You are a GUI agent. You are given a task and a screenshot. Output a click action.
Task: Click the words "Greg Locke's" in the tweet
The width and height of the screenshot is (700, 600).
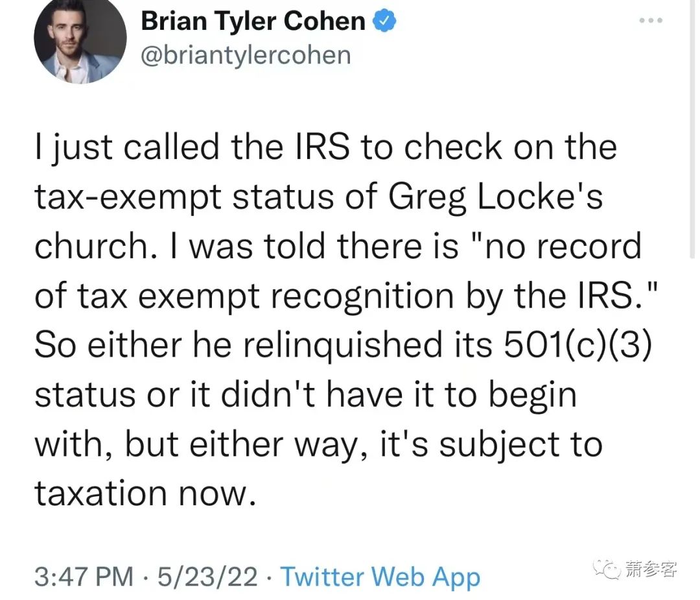click(496, 197)
